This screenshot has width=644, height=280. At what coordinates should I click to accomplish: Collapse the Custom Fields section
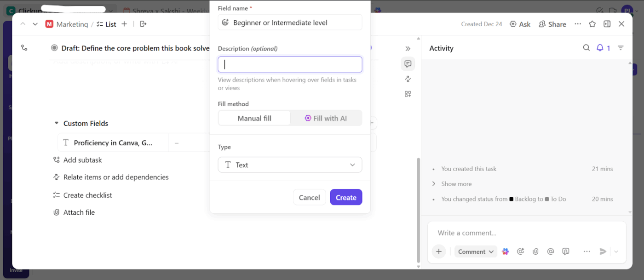click(x=57, y=123)
